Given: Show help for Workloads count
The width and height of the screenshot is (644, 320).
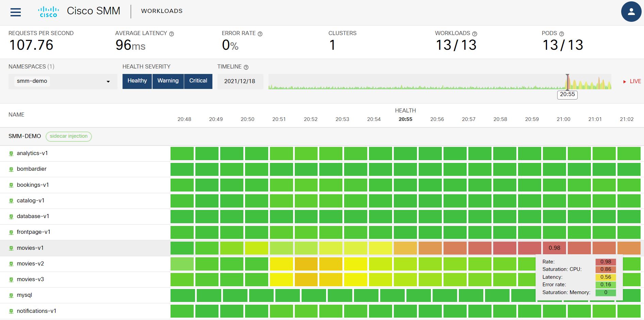Looking at the screenshot, I should (474, 34).
